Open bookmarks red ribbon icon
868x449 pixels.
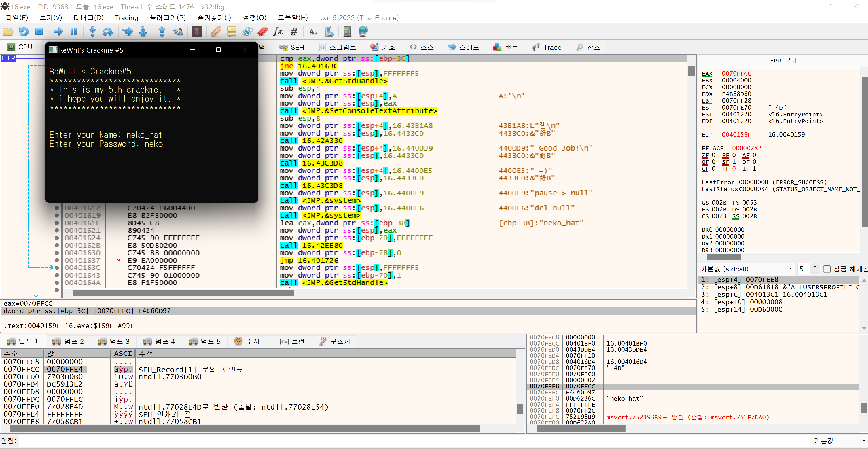click(x=263, y=32)
